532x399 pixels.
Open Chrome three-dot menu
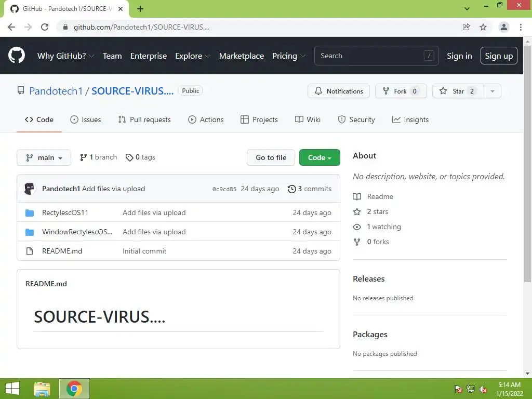pyautogui.click(x=521, y=27)
